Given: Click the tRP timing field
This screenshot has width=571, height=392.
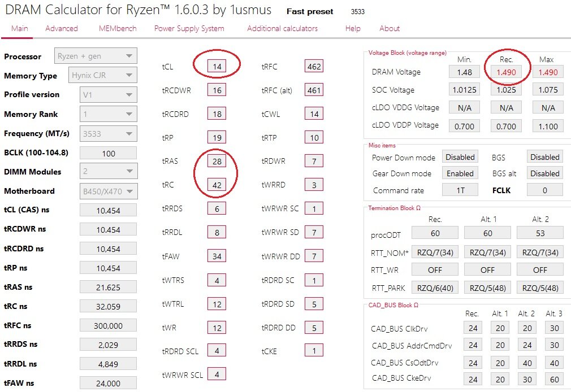Looking at the screenshot, I should coord(217,138).
